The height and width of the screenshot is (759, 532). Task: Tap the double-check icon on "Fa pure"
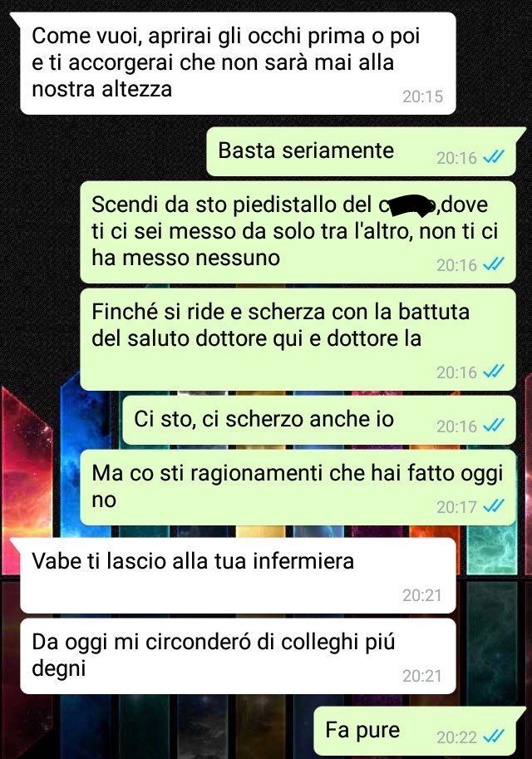click(x=495, y=737)
